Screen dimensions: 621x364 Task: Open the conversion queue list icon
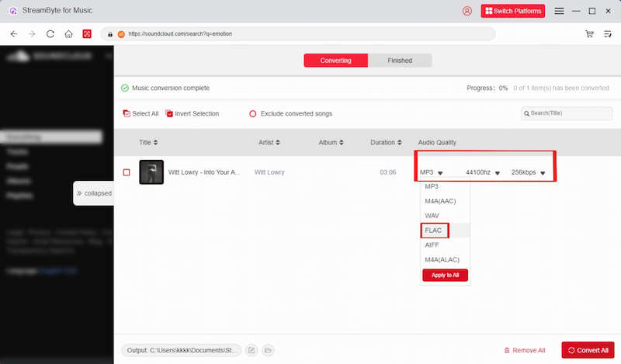[608, 34]
